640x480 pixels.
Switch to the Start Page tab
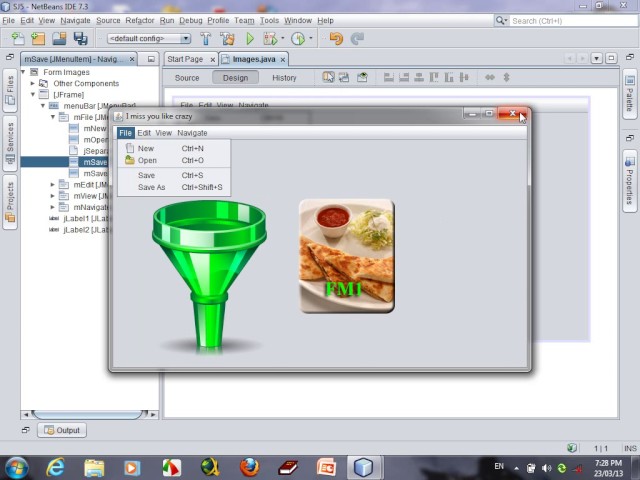click(185, 59)
